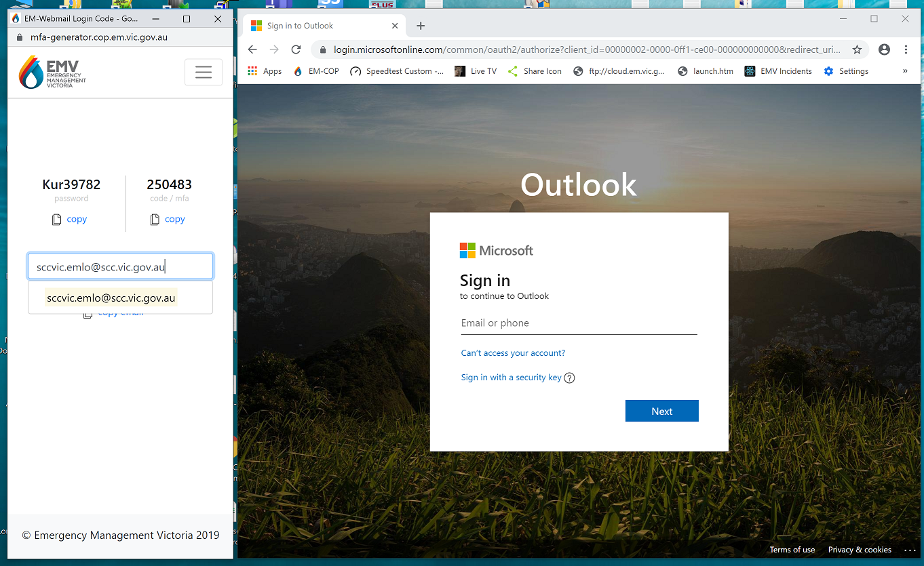The height and width of the screenshot is (566, 924).
Task: Click "Can't access your account?" link
Action: (x=513, y=353)
